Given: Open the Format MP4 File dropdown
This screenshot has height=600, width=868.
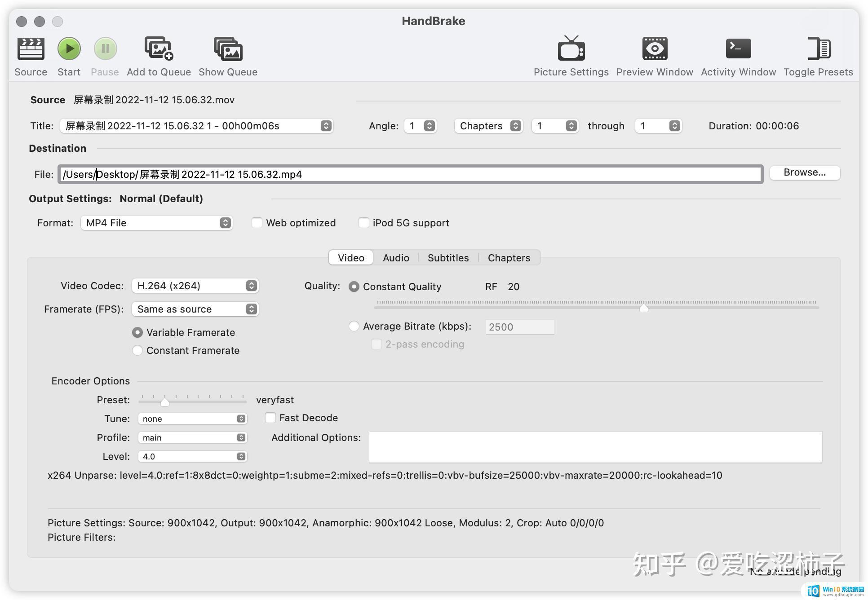Looking at the screenshot, I should tap(156, 223).
